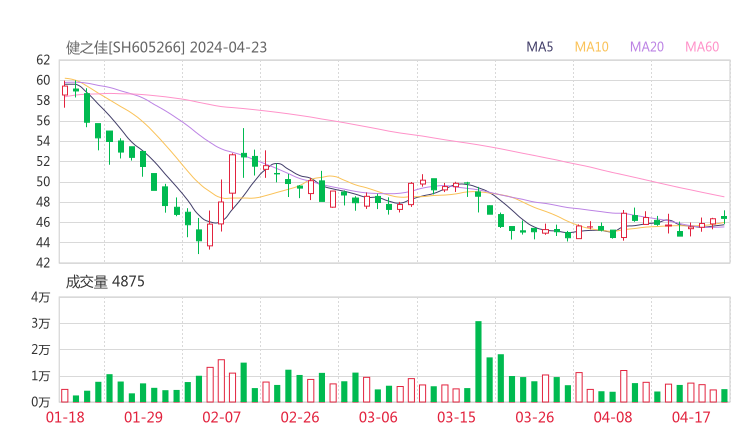The width and height of the screenshot is (740, 440).
Task: Click the 0万 volume axis label
Action: click(41, 402)
